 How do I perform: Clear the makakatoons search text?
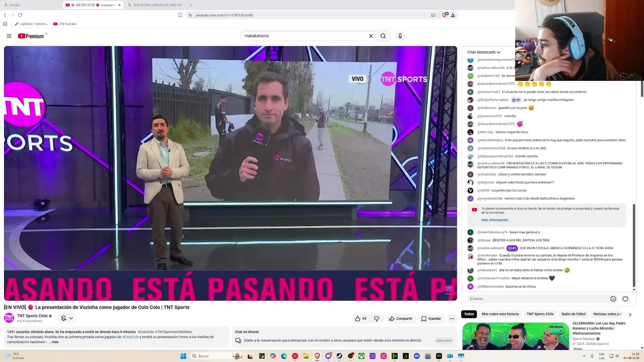click(371, 36)
